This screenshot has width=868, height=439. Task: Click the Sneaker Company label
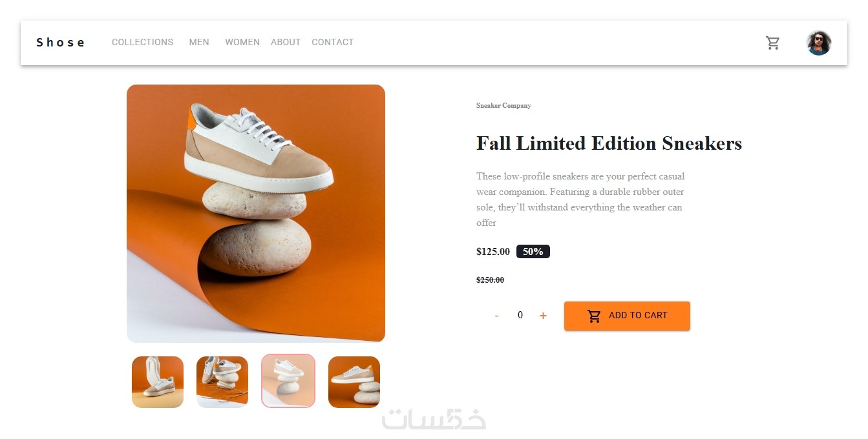point(503,105)
